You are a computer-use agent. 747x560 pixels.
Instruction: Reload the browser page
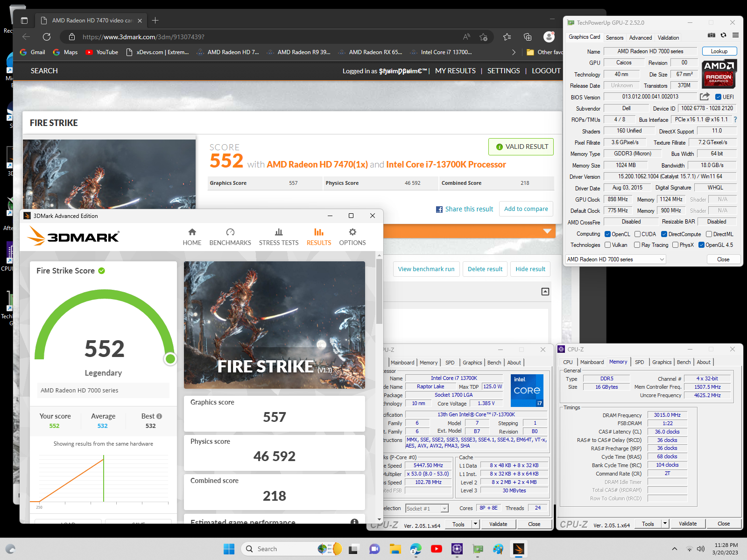(x=47, y=37)
